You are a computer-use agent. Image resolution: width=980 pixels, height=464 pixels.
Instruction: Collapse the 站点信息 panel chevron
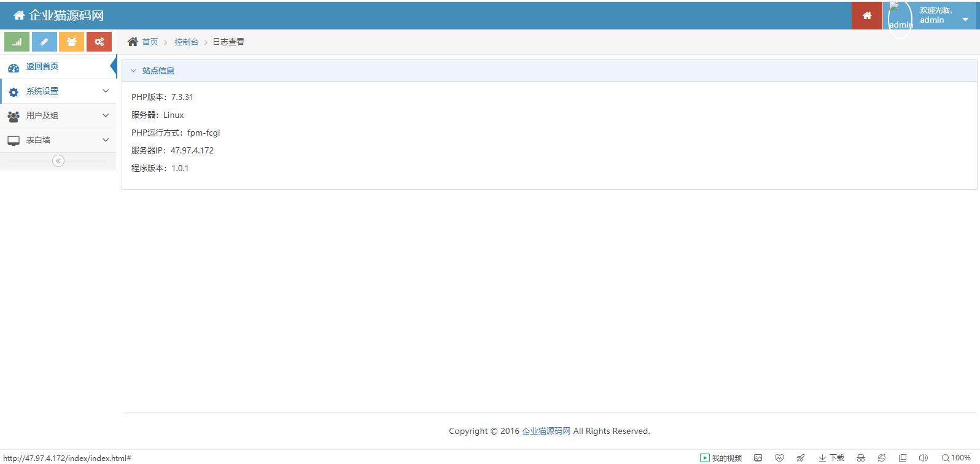(x=133, y=71)
